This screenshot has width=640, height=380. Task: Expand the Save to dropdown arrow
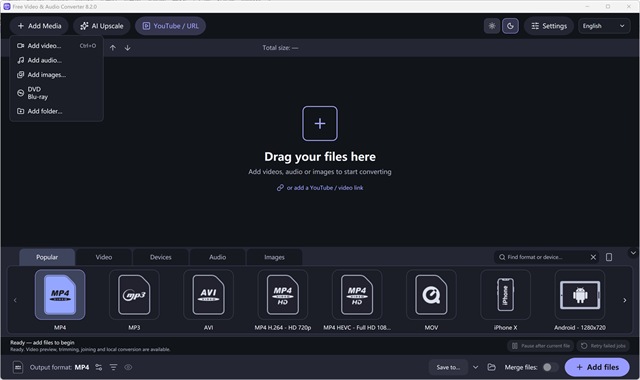coord(476,367)
